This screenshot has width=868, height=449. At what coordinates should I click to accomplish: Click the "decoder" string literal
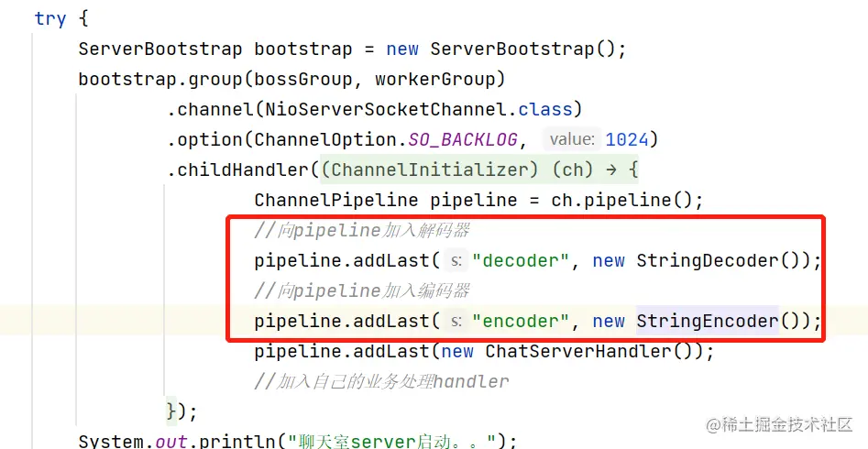521,261
